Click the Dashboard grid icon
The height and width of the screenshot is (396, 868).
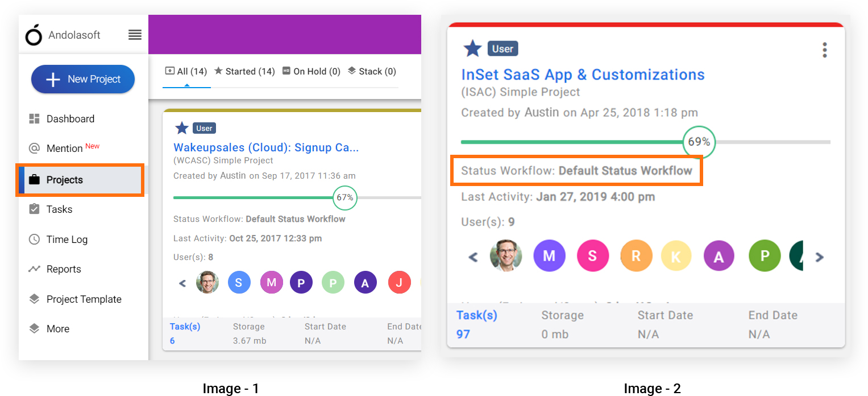[x=34, y=119]
